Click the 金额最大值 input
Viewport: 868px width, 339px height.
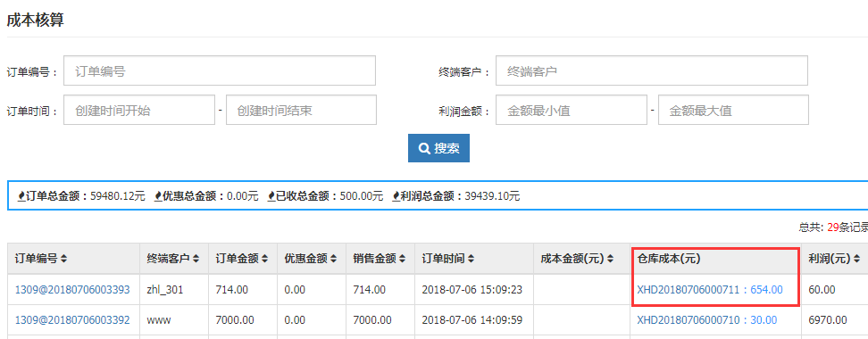733,110
